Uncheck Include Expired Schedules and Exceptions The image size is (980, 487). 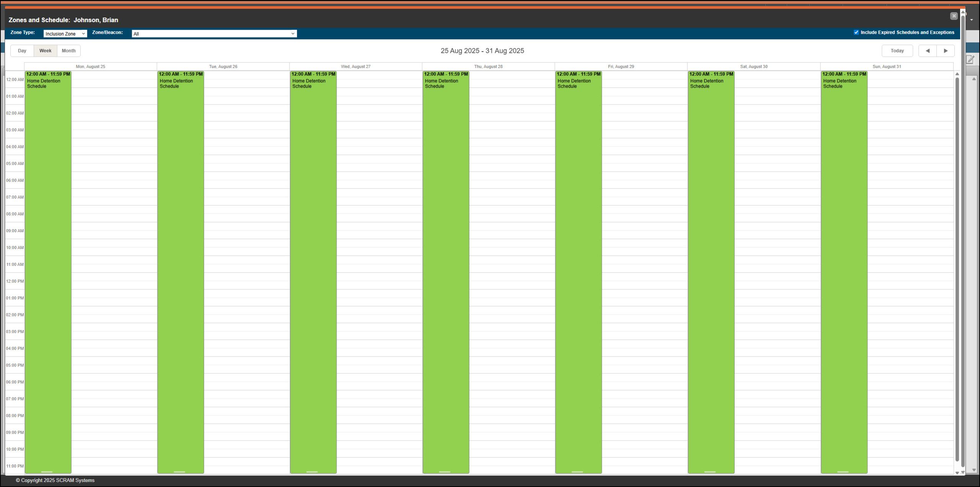tap(856, 33)
